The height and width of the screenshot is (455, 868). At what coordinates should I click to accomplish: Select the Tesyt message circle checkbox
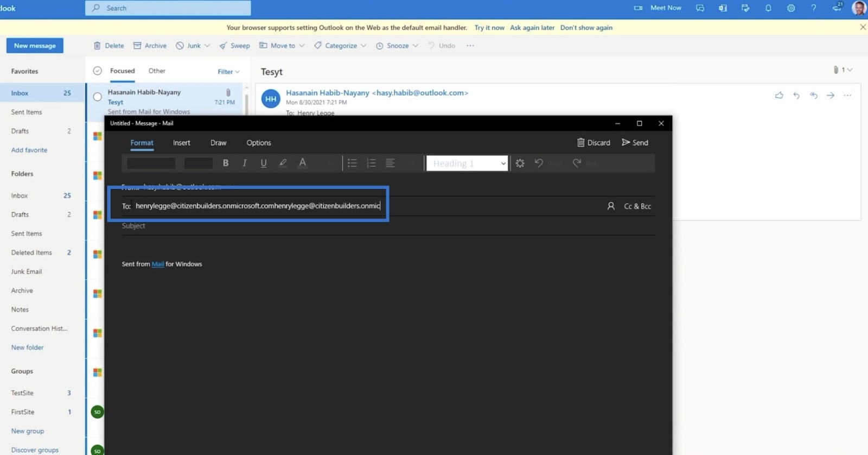pyautogui.click(x=98, y=97)
